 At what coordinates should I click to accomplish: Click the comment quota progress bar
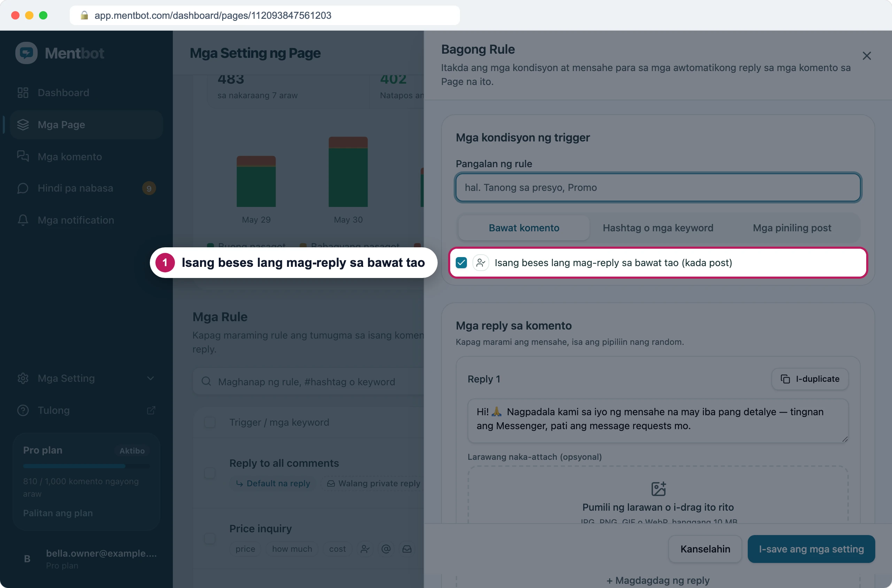click(86, 466)
